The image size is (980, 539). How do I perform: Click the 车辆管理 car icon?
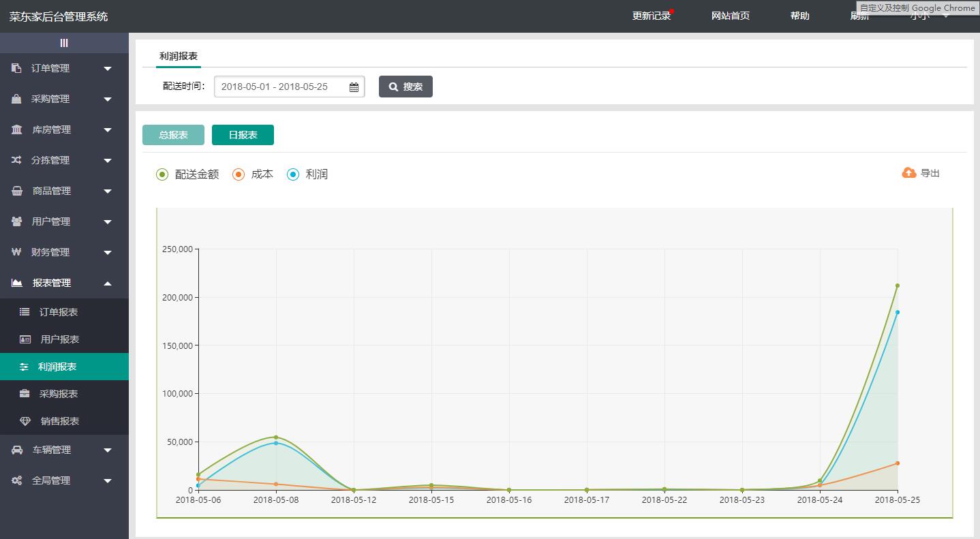(17, 450)
